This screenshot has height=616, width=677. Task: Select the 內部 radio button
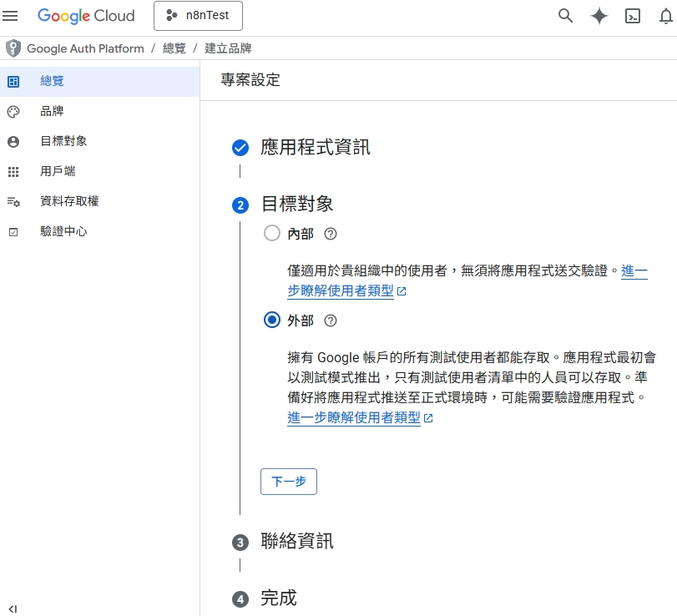pyautogui.click(x=272, y=233)
